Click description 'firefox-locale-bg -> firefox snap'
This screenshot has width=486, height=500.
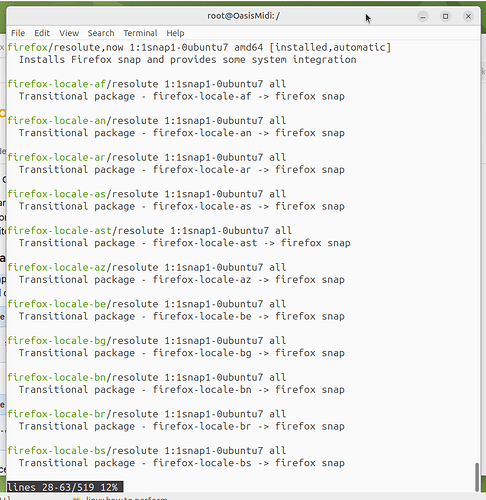tap(249, 353)
